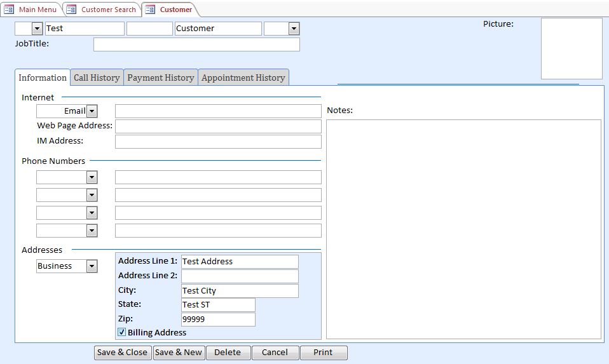The width and height of the screenshot is (609, 364).
Task: Click inside the Notes text area
Action: pos(463,229)
